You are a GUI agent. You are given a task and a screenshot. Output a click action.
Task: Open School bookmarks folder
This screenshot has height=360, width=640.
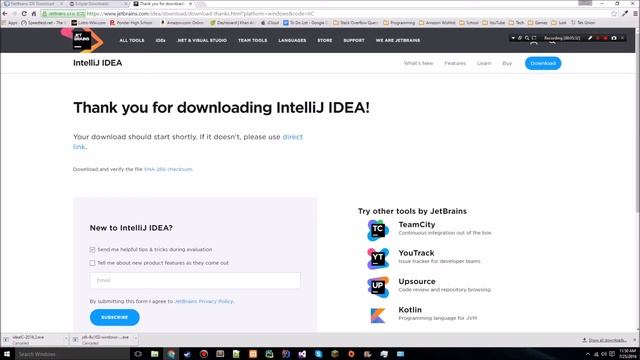(469, 23)
